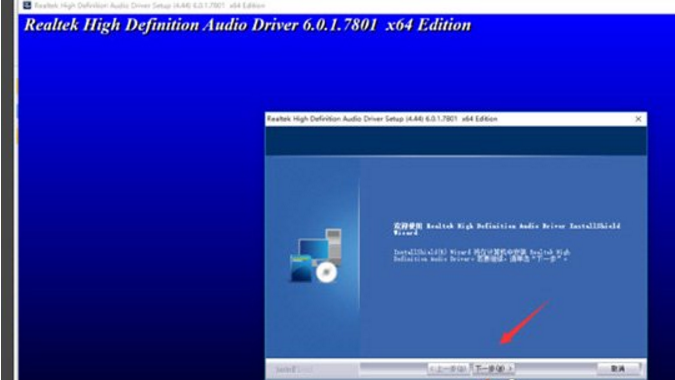Click the setup dialog title bar text

click(x=382, y=119)
